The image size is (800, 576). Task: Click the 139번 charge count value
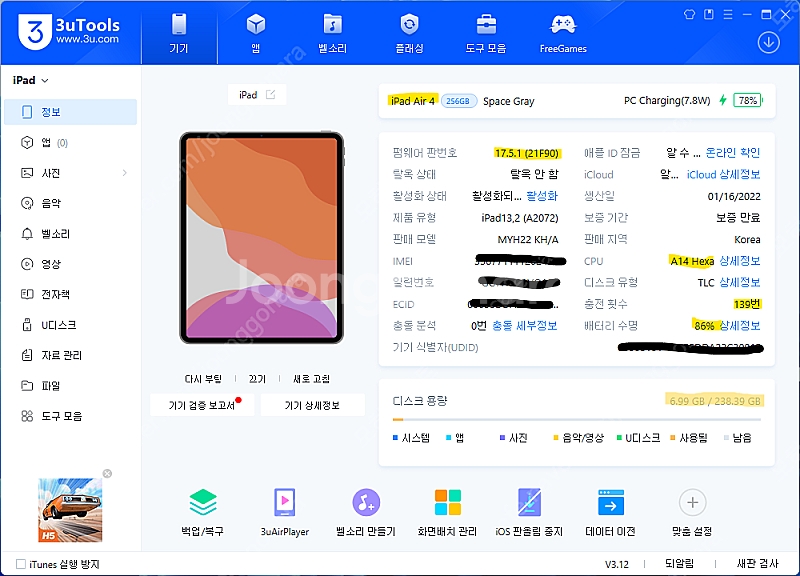click(747, 304)
